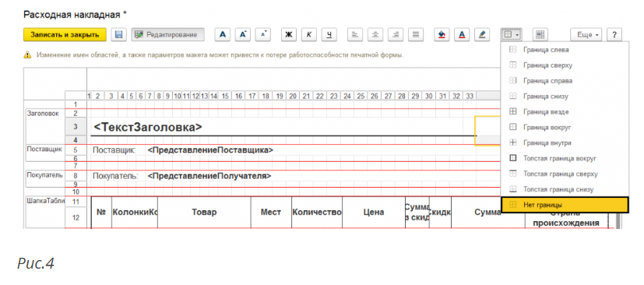This screenshot has height=285, width=644.
Task: Open help with the question mark button
Action: click(614, 34)
